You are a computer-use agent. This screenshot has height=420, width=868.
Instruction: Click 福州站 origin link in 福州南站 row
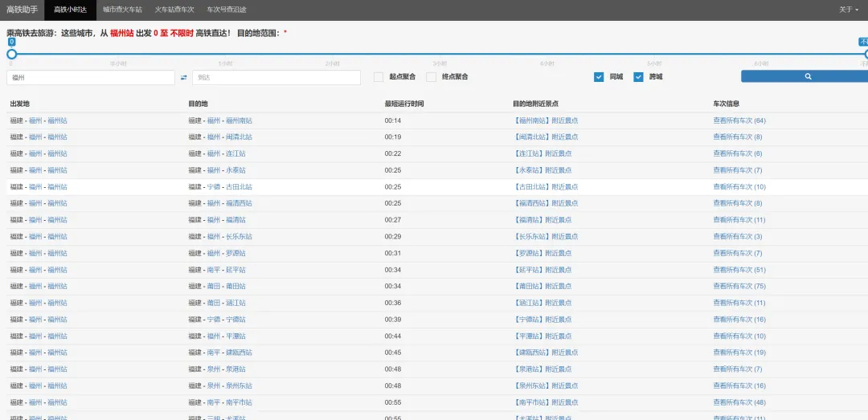(x=58, y=120)
